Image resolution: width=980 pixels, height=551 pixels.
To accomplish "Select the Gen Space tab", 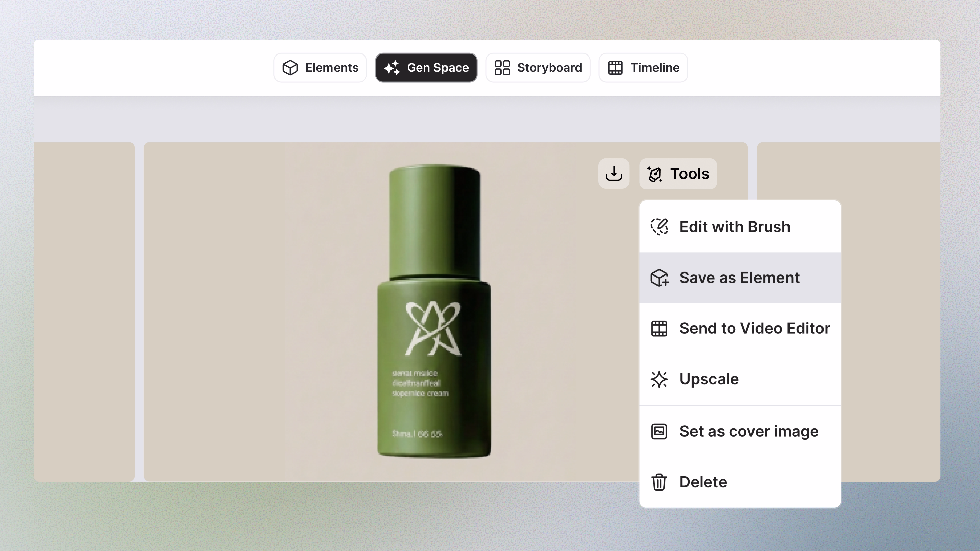I will pos(426,68).
